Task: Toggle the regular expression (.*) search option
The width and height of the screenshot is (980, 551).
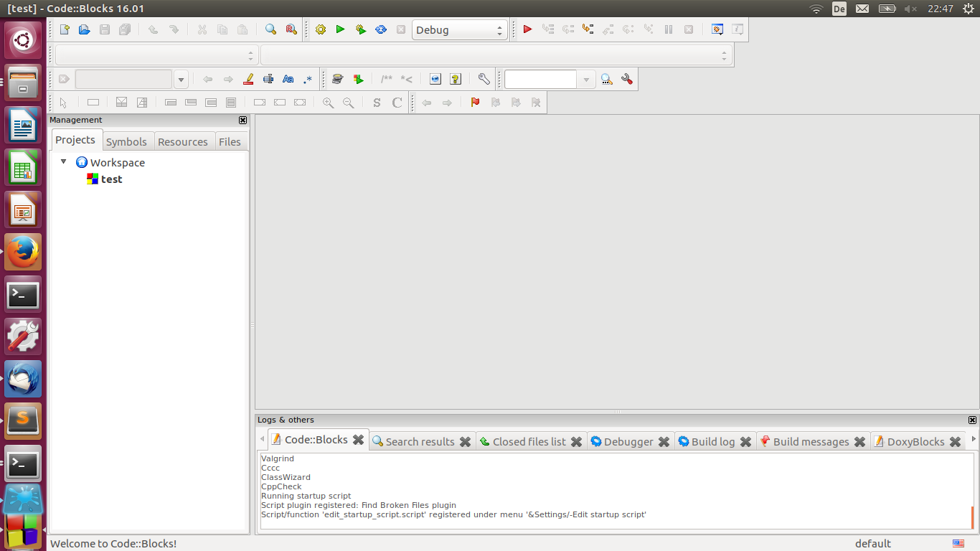Action: tap(308, 79)
